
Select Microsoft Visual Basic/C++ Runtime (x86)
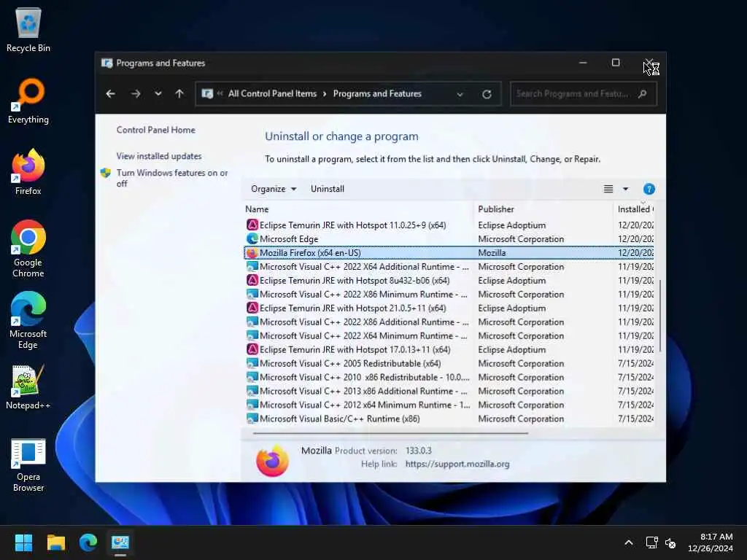449,419
